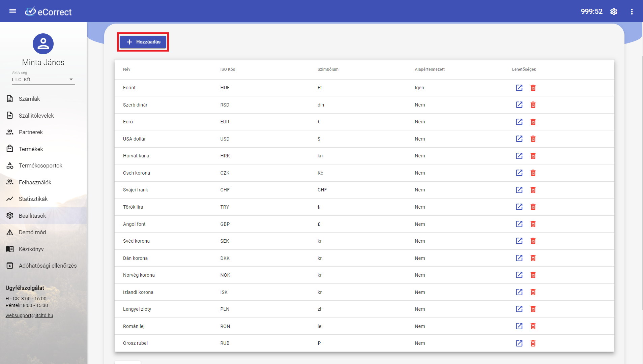
Task: Click the Minta János profile avatar
Action: coord(43,44)
